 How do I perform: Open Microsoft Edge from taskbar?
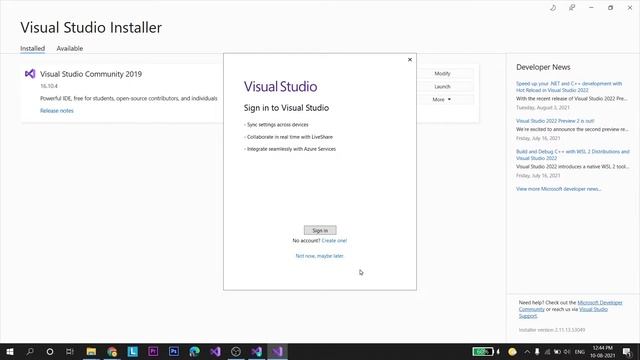(195, 351)
